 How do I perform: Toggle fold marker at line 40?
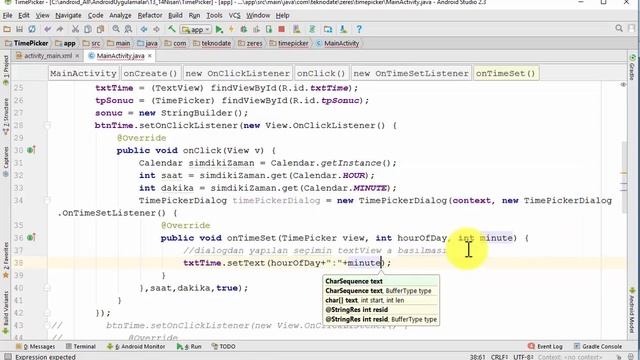click(x=47, y=288)
